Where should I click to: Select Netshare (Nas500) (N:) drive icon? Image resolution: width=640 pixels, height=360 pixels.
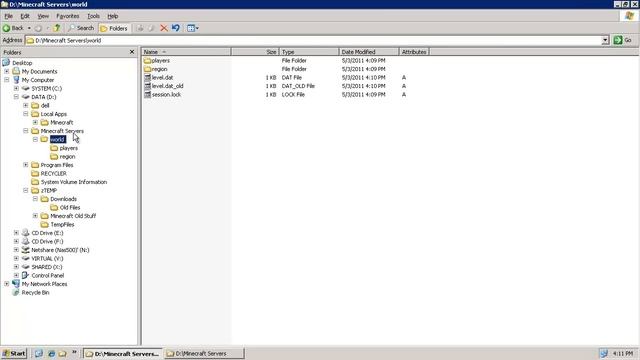click(25, 250)
